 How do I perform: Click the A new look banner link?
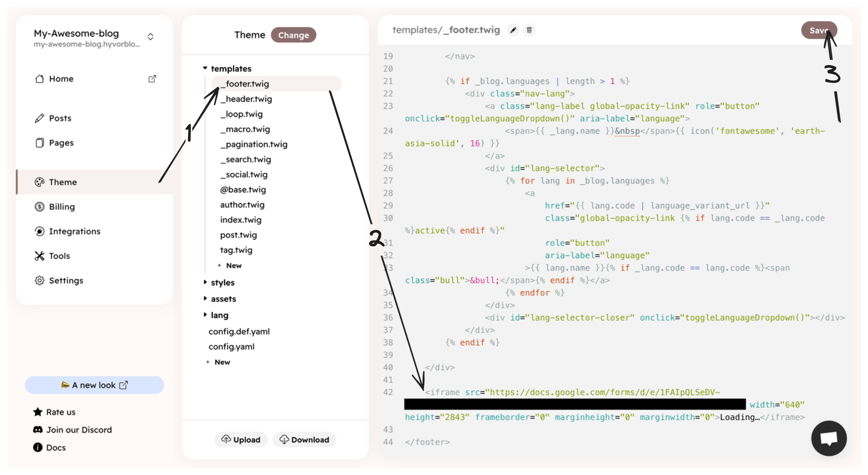(94, 385)
